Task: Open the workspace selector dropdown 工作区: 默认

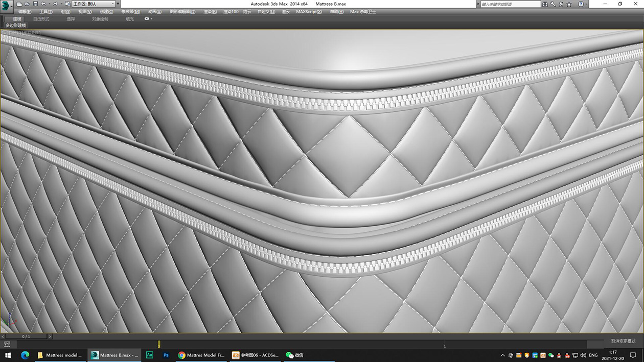Action: [x=94, y=4]
